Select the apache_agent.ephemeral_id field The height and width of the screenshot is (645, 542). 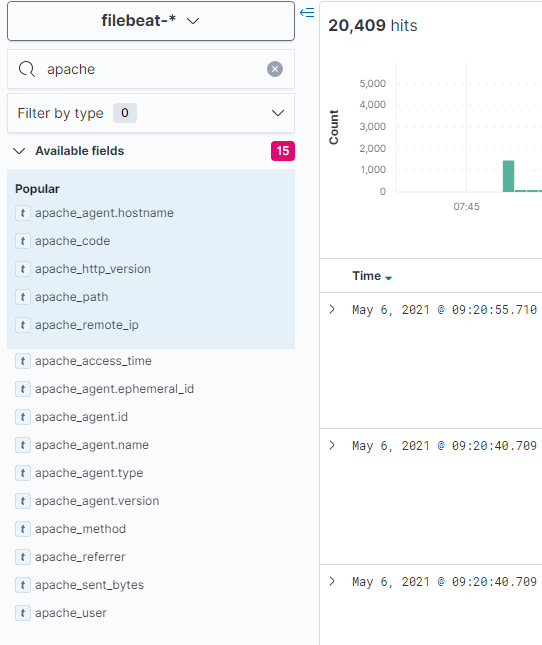[x=114, y=389]
